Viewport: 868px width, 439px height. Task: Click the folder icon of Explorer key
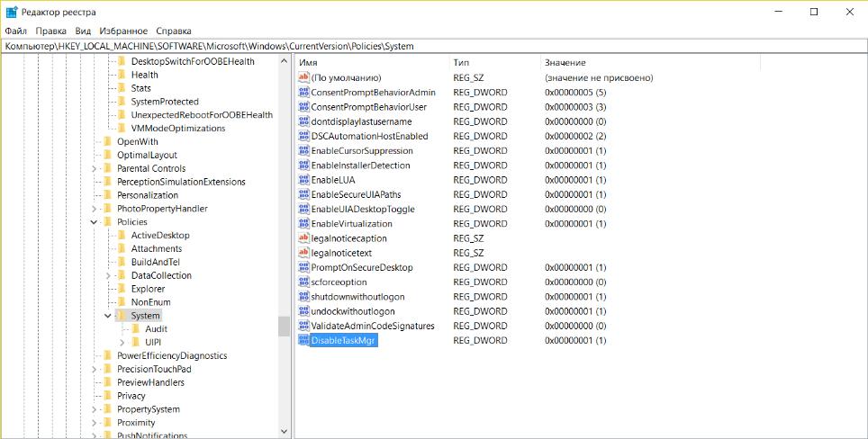122,289
